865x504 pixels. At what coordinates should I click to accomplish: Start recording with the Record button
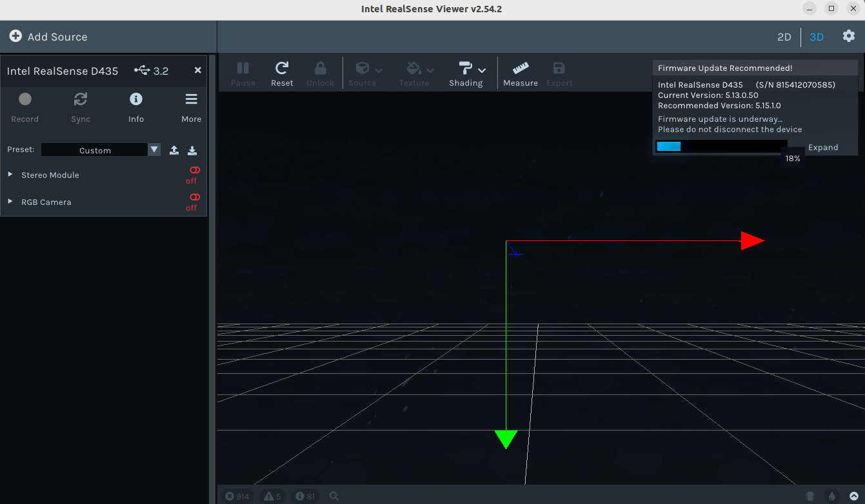25,107
